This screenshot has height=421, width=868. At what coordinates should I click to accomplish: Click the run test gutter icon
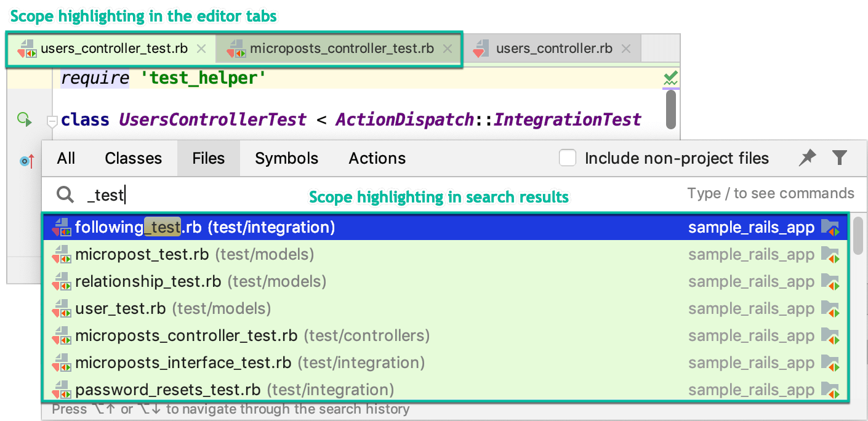point(24,120)
